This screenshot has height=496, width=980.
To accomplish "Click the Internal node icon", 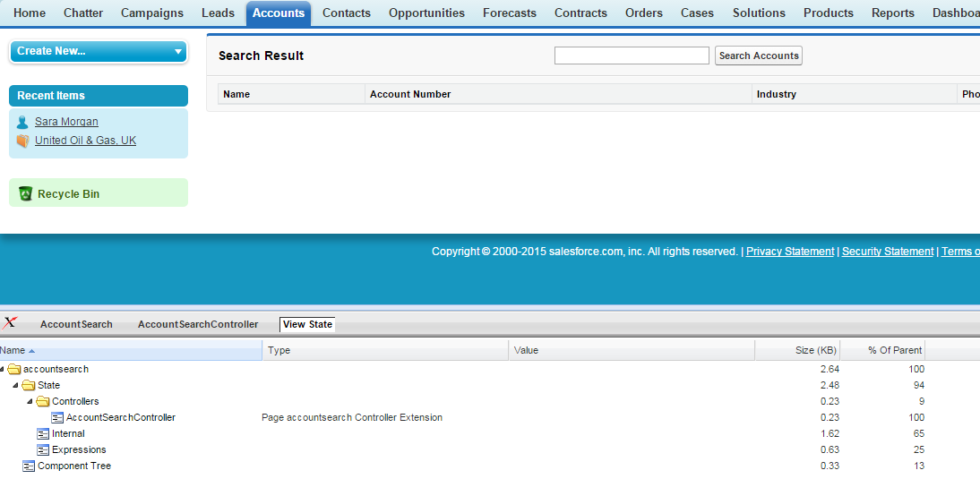I will [x=43, y=434].
